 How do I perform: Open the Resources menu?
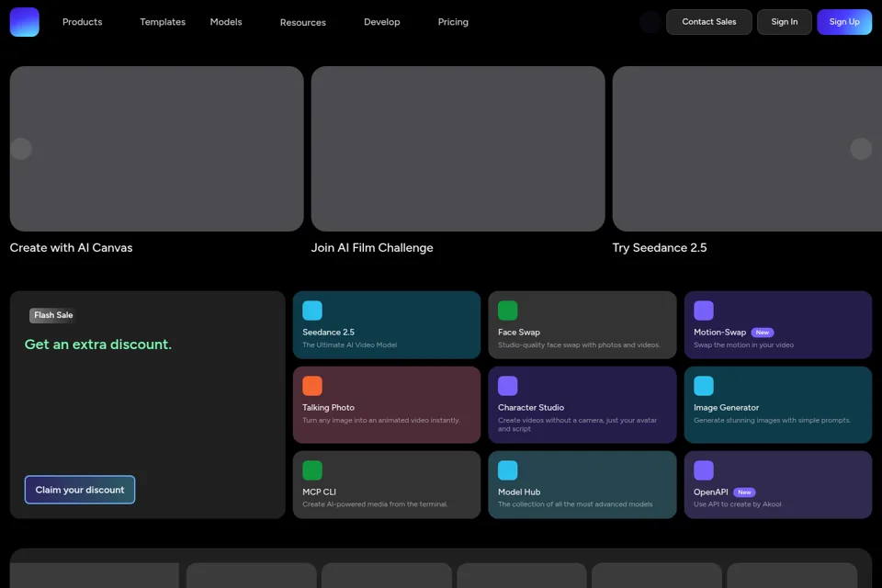pyautogui.click(x=302, y=22)
